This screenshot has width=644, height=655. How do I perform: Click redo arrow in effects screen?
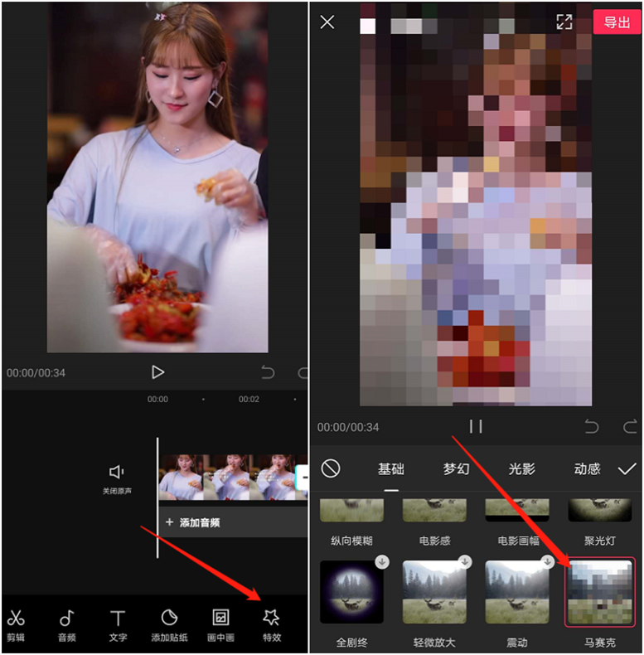tap(630, 426)
